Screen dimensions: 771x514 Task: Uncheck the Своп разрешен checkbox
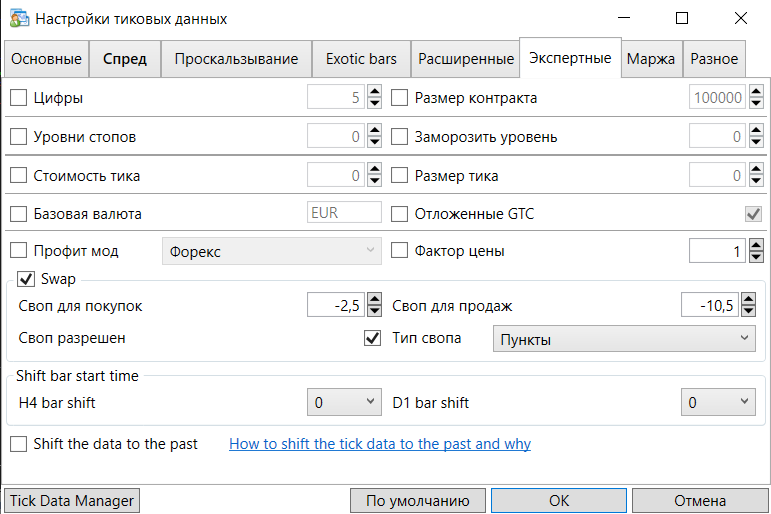(x=372, y=338)
